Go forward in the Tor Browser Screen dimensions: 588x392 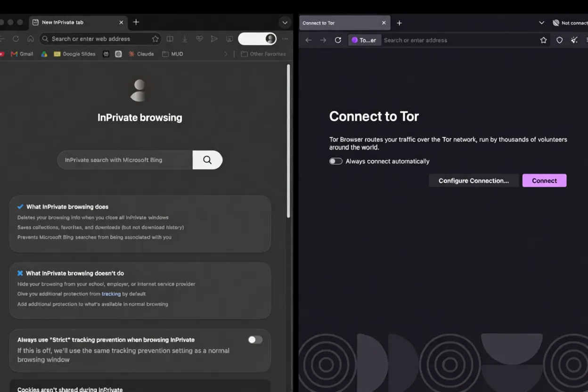(x=323, y=40)
